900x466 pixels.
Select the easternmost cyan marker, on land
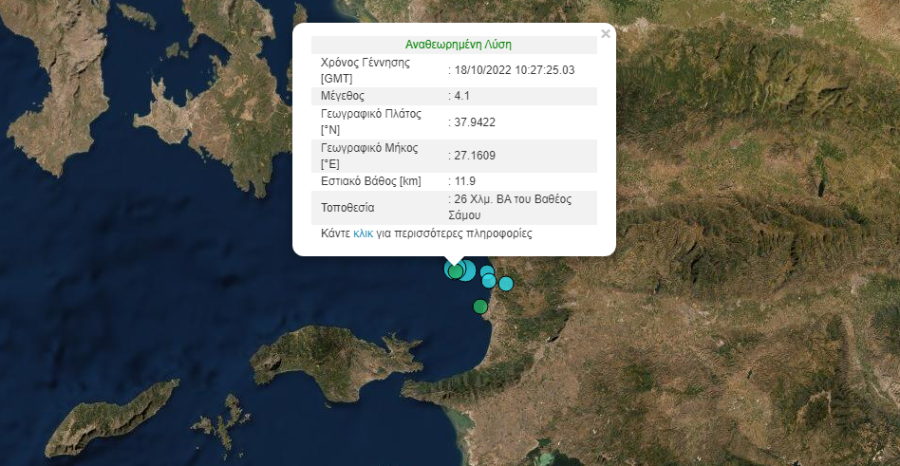pos(506,284)
